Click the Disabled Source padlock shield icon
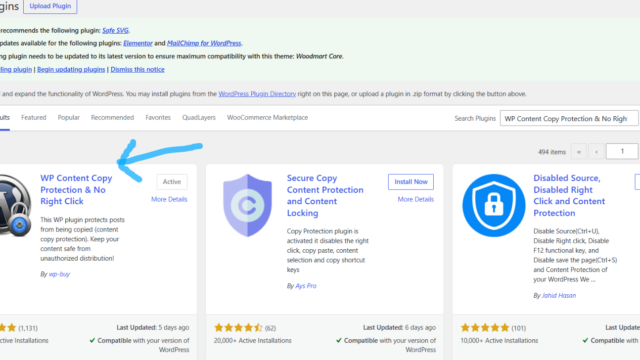This screenshot has height=360, width=640. (493, 205)
